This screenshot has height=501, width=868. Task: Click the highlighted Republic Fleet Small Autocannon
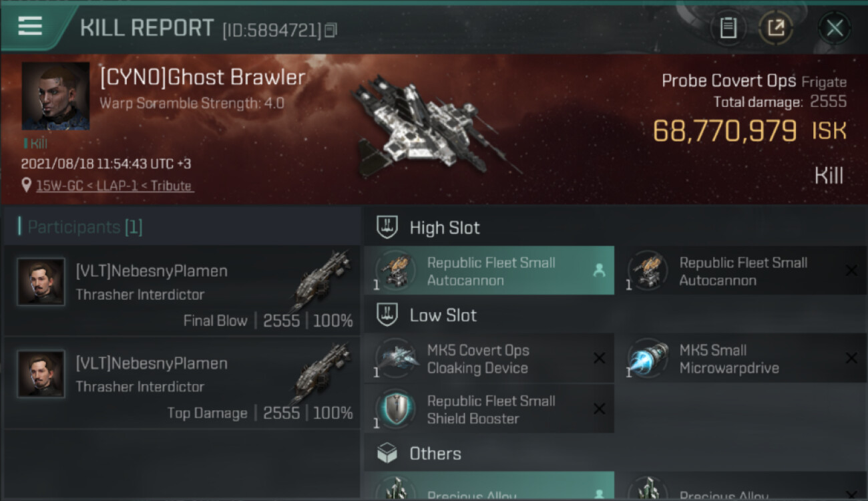pos(489,271)
